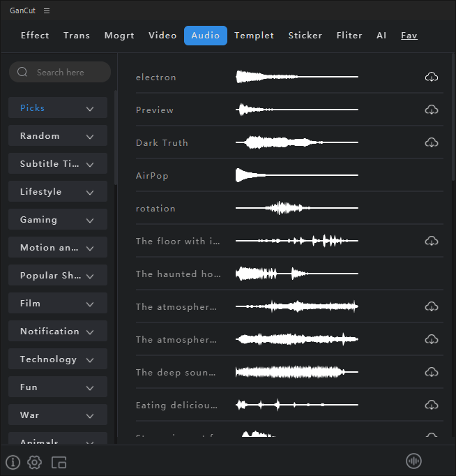Select the electron track name
This screenshot has width=456, height=476.
156,77
